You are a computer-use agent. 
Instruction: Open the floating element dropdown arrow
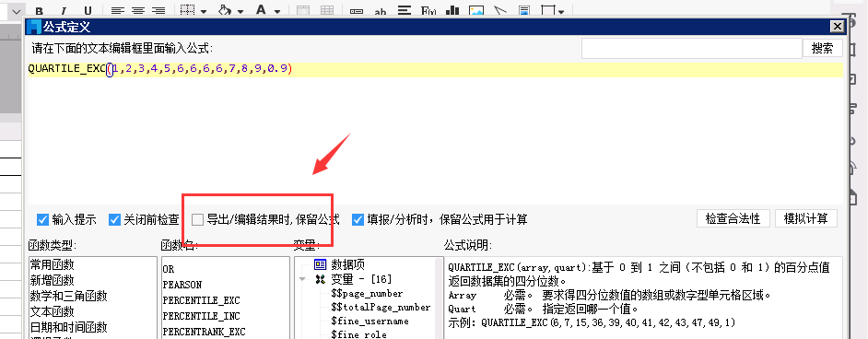(x=561, y=11)
